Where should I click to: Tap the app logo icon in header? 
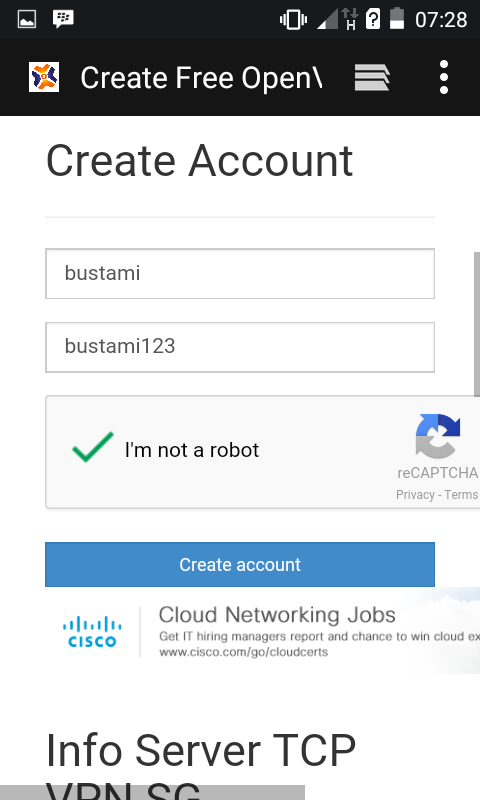click(x=44, y=77)
